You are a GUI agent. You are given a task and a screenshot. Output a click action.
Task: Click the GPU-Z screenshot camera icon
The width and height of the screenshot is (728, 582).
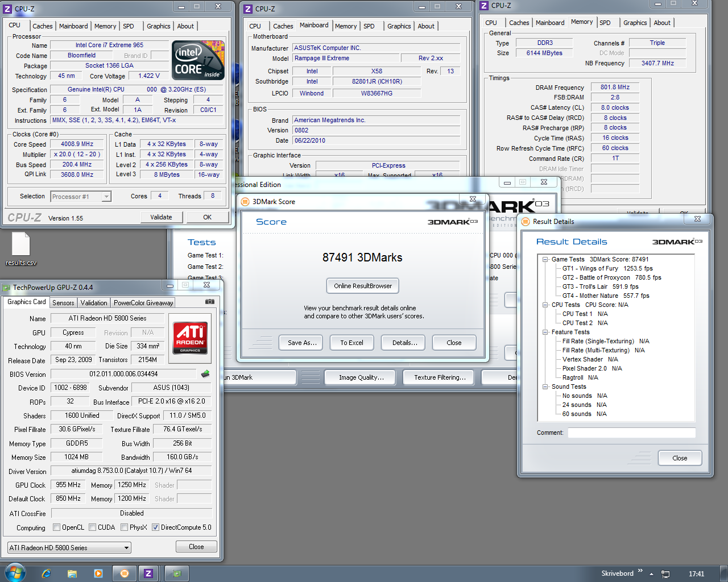coord(210,302)
